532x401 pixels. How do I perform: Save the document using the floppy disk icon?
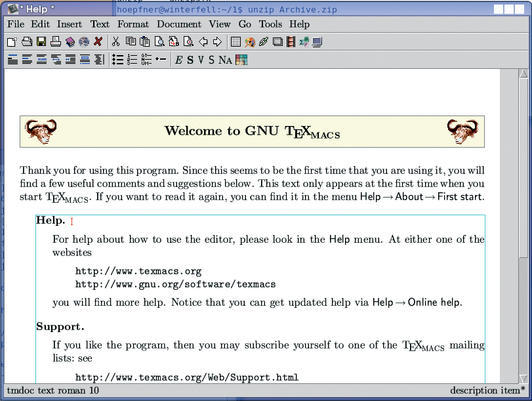click(41, 42)
